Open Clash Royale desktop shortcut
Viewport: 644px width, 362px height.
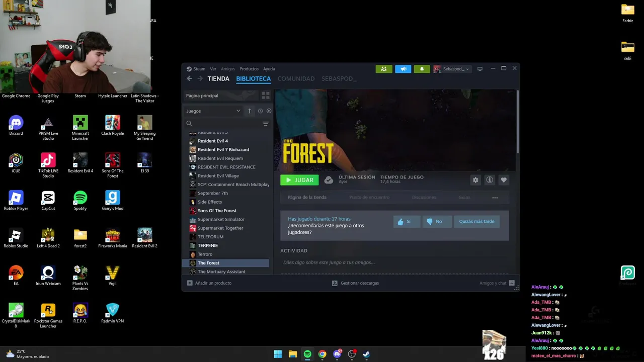pyautogui.click(x=112, y=126)
